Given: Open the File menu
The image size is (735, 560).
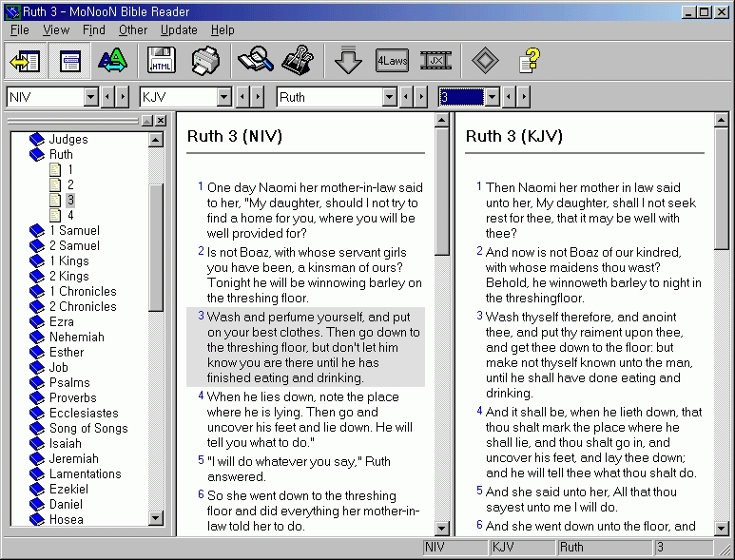Looking at the screenshot, I should (x=20, y=30).
